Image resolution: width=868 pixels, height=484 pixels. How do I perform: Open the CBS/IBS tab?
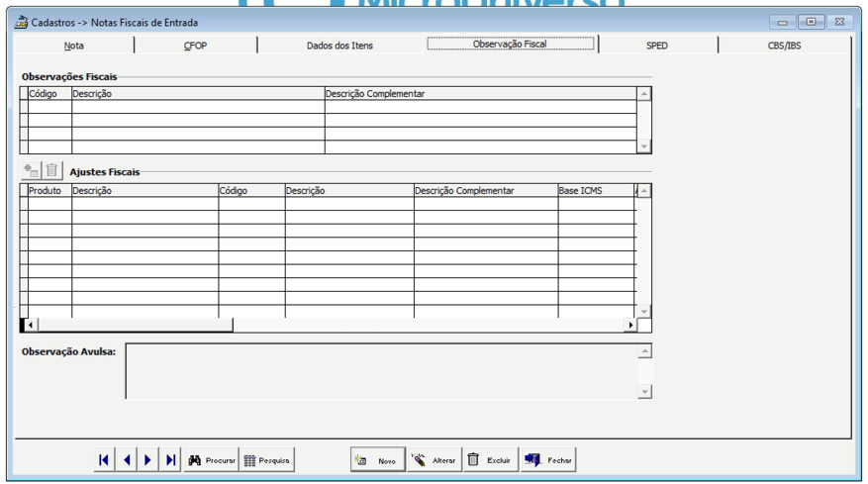pyautogui.click(x=784, y=46)
